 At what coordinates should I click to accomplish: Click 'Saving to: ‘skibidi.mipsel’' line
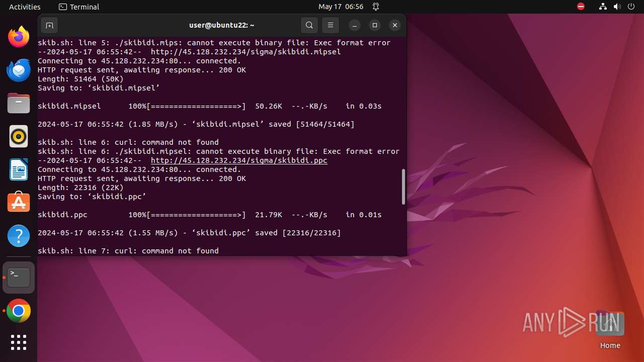pos(99,88)
